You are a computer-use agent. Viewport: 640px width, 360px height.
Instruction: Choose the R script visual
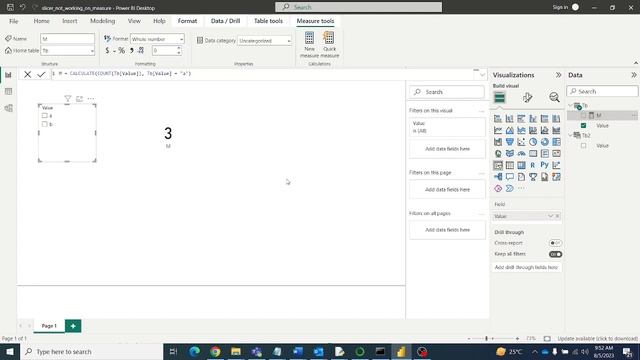pyautogui.click(x=533, y=165)
